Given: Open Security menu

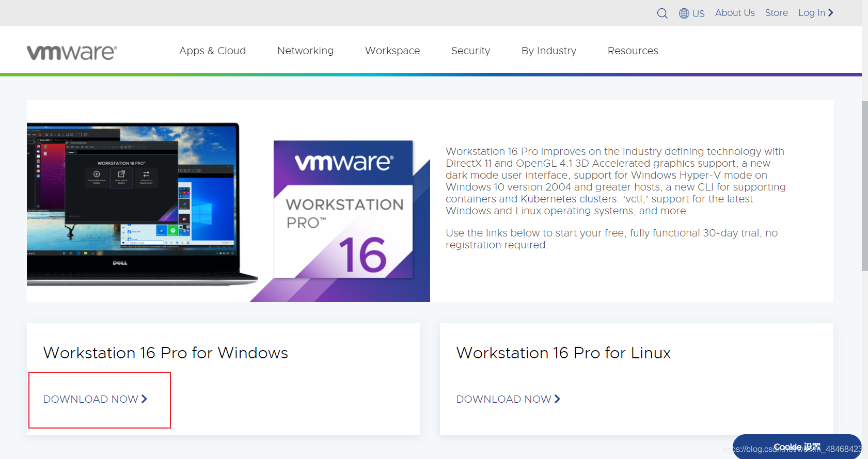Looking at the screenshot, I should [x=470, y=51].
